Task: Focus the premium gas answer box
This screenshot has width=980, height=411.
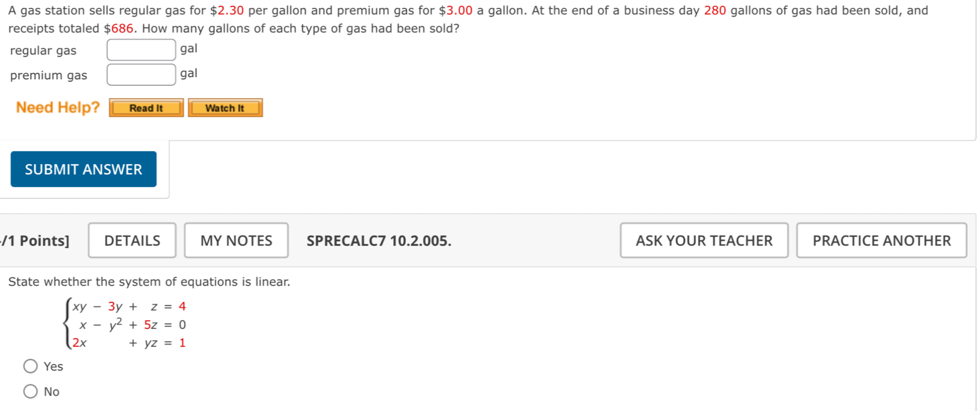Action: coord(141,75)
